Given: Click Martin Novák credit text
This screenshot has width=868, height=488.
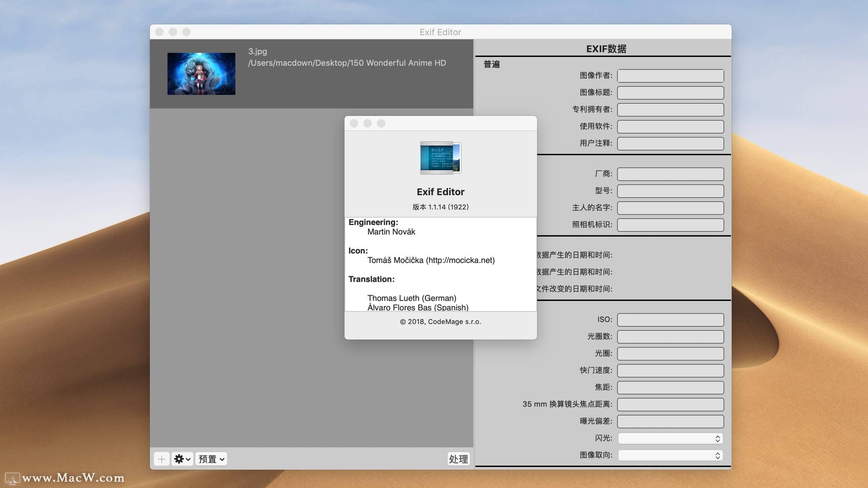Looking at the screenshot, I should point(391,232).
